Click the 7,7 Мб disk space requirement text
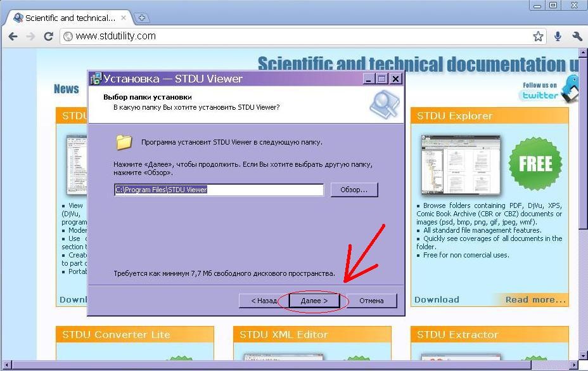 coord(224,273)
